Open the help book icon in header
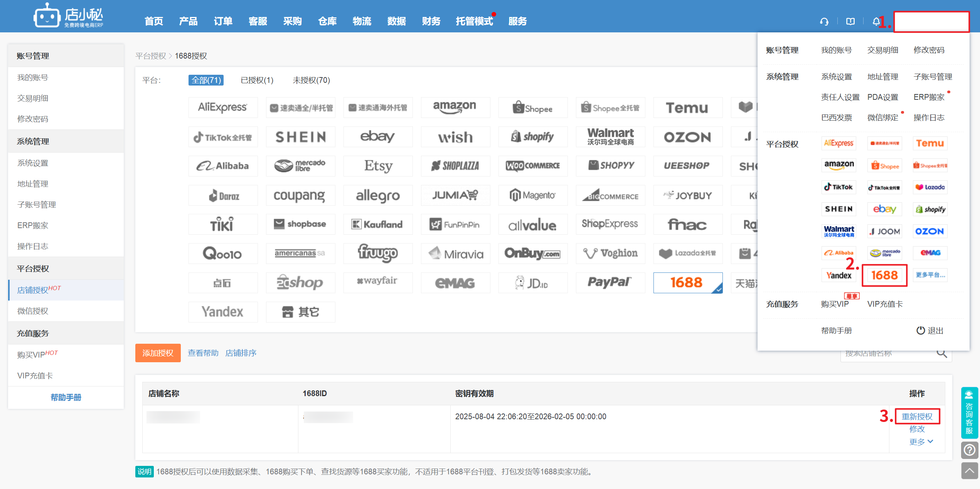This screenshot has width=980, height=489. point(850,22)
